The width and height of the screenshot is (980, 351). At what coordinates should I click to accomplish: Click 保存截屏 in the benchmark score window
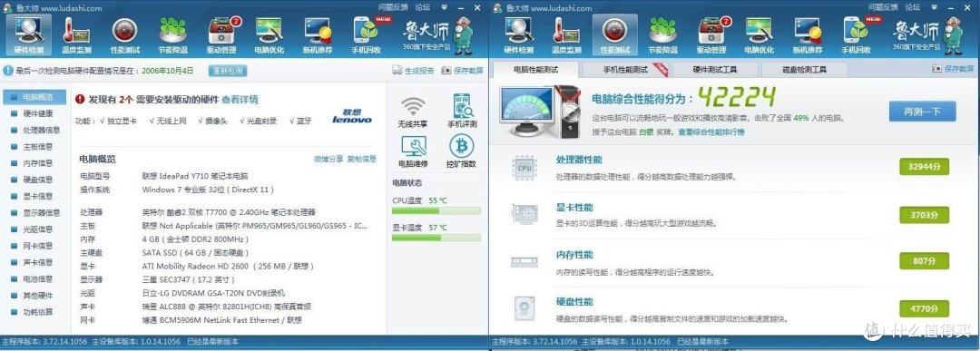point(953,69)
